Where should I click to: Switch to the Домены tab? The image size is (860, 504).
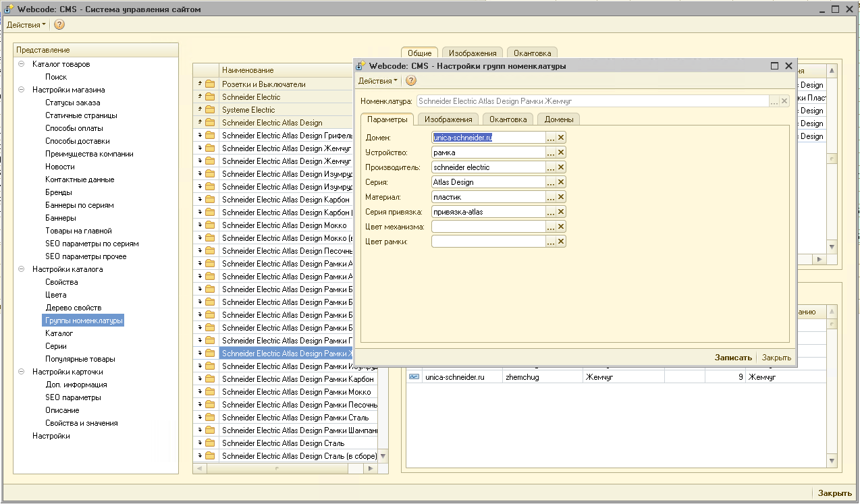(x=559, y=119)
